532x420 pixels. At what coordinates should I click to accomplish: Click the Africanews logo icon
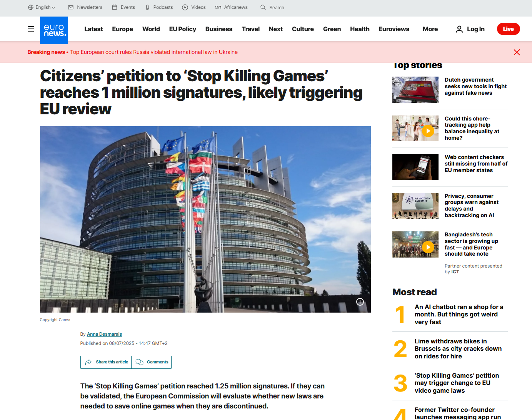tap(218, 7)
